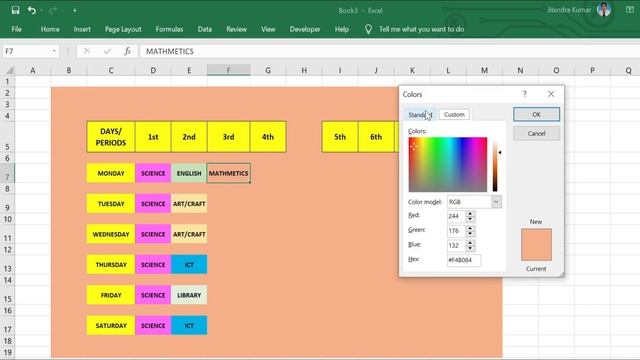Cancel formula entry with X icon
Screen dimensions: 640x360
pyautogui.click(x=87, y=51)
